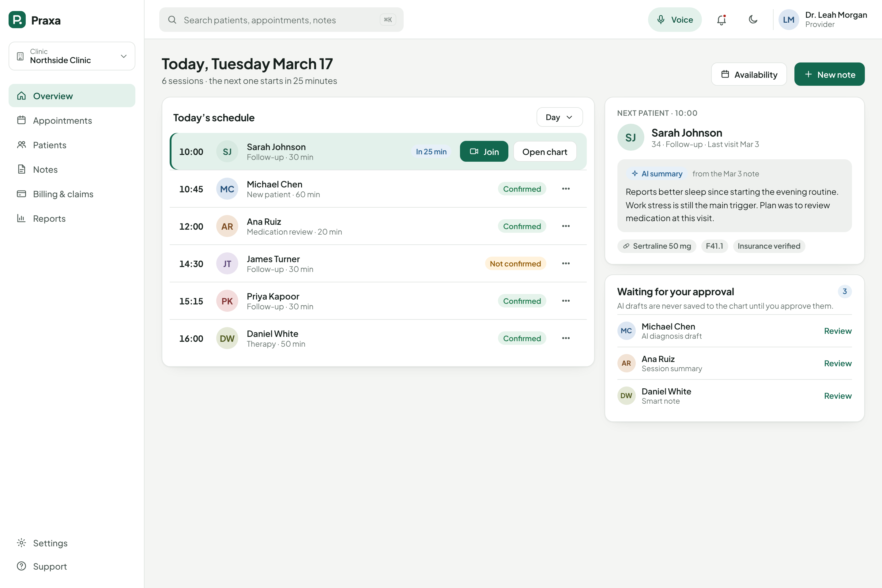Image resolution: width=882 pixels, height=588 pixels.
Task: Open more options for Ana Ruiz appointment
Action: pos(566,226)
